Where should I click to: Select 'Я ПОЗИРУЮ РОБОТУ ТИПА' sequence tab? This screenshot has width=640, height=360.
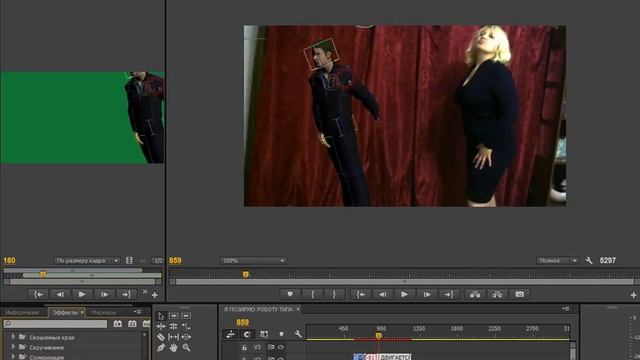[258, 309]
